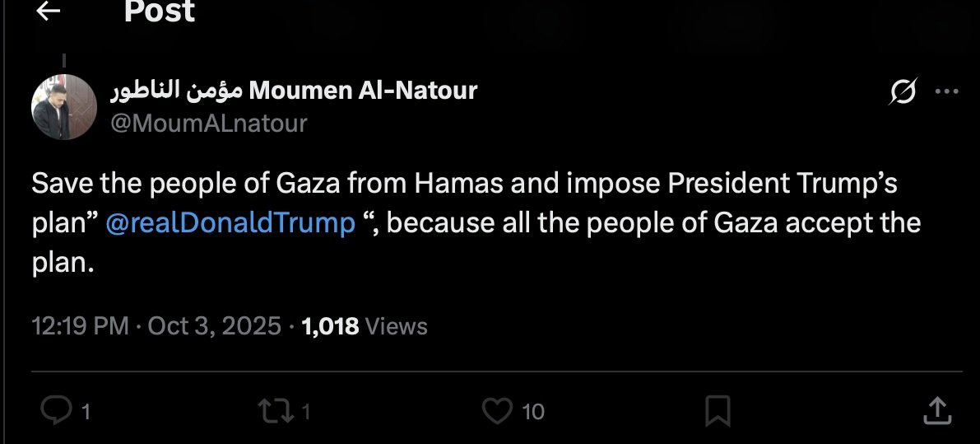Like the post with the heart icon
The width and height of the screenshot is (980, 444).
498,411
